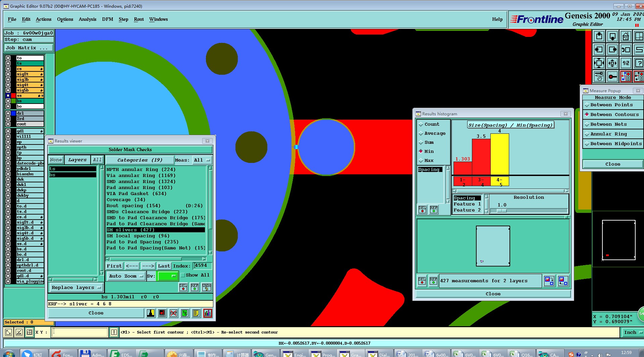Open the File menu
644x357 pixels.
[x=12, y=19]
